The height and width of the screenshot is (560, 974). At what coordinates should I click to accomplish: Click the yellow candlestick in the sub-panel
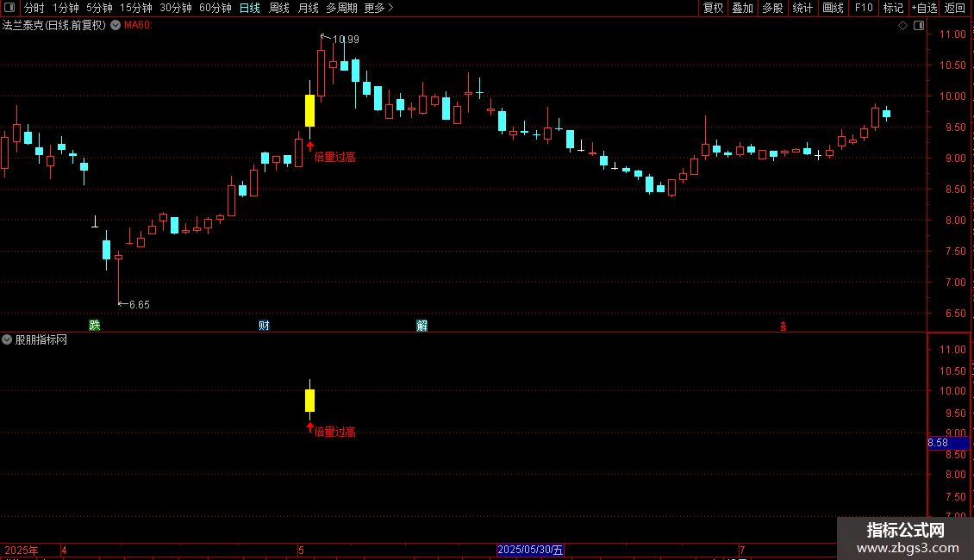(310, 401)
